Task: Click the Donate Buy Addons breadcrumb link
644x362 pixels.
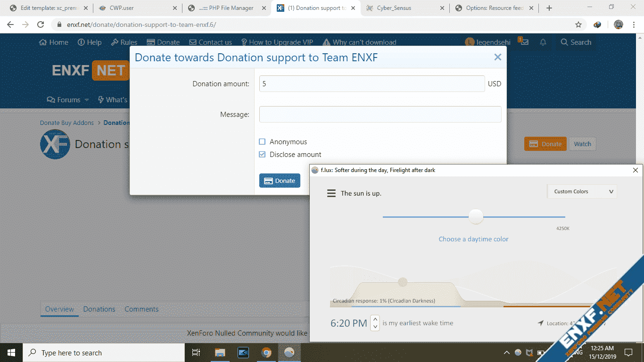Action: [x=67, y=123]
